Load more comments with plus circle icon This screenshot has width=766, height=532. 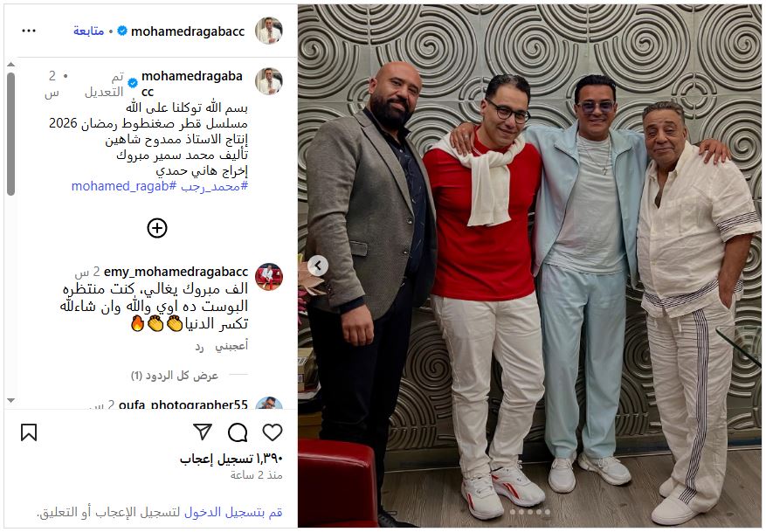point(157,228)
